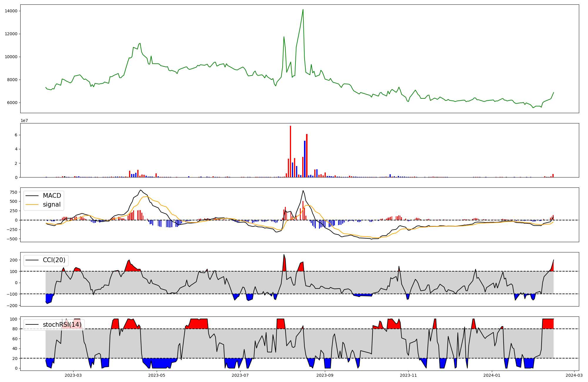This screenshot has width=588, height=382.
Task: Click the 2024-01 date axis label
Action: click(x=492, y=375)
